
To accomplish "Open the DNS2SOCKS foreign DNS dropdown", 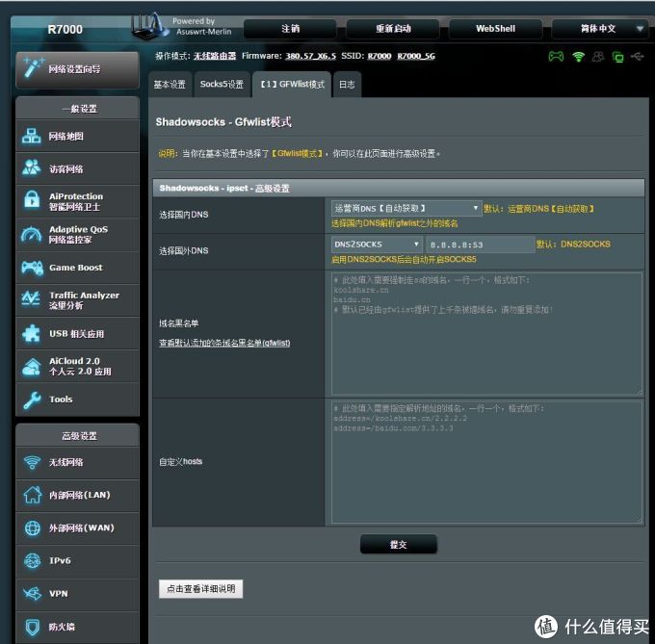I will click(x=377, y=245).
